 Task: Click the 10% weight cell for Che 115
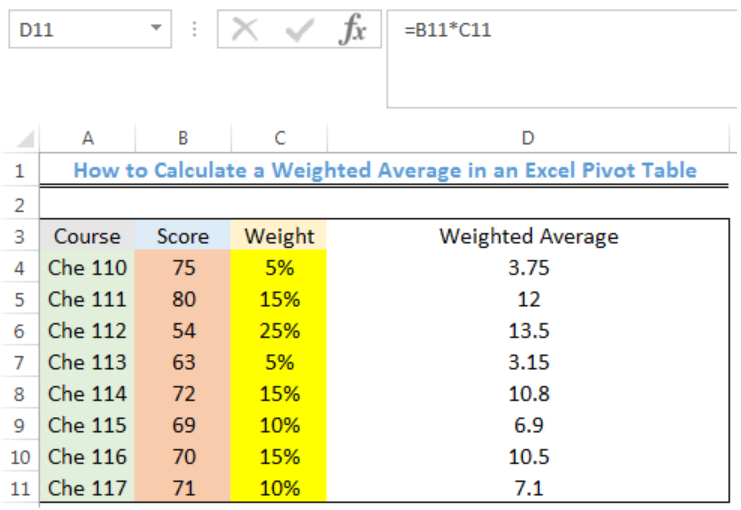(x=279, y=425)
